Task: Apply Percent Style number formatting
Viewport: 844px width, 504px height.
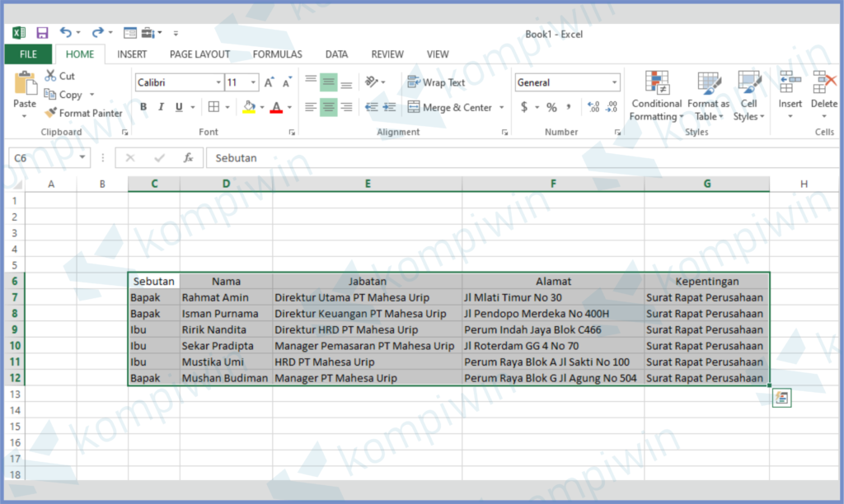Action: pyautogui.click(x=551, y=107)
